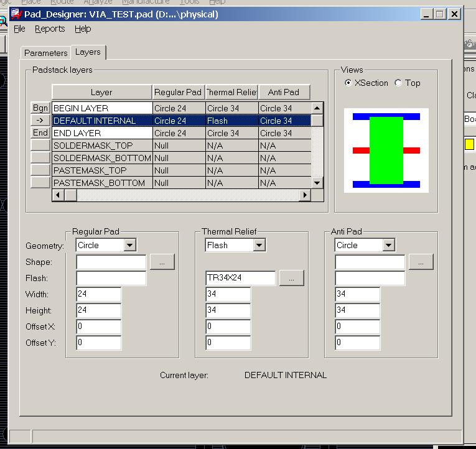Select the Top view radio button
The width and height of the screenshot is (476, 449).
tap(398, 83)
